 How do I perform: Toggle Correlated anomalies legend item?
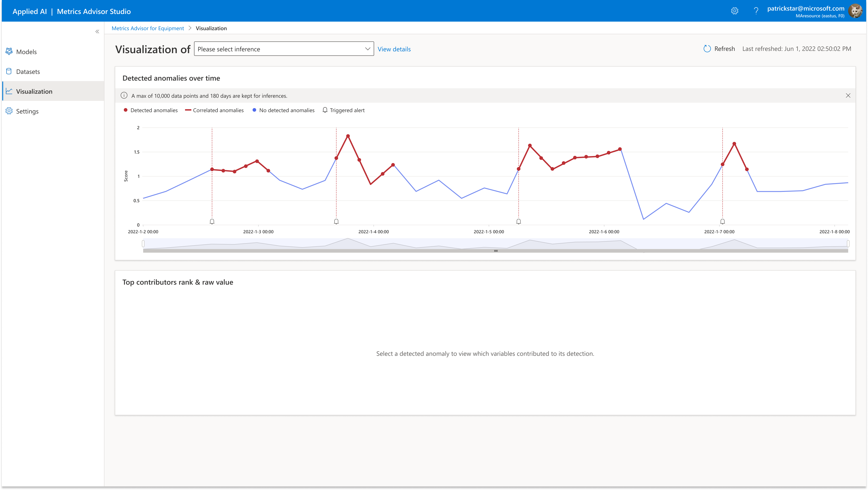(214, 110)
